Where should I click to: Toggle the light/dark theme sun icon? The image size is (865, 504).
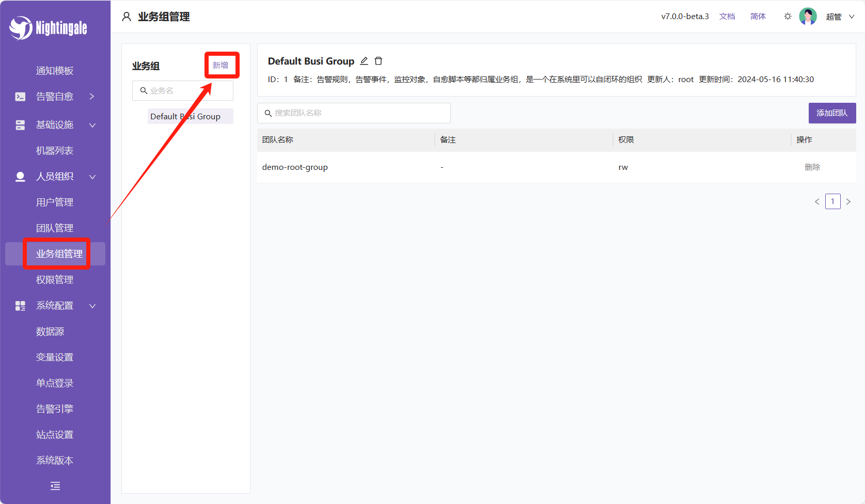point(788,17)
